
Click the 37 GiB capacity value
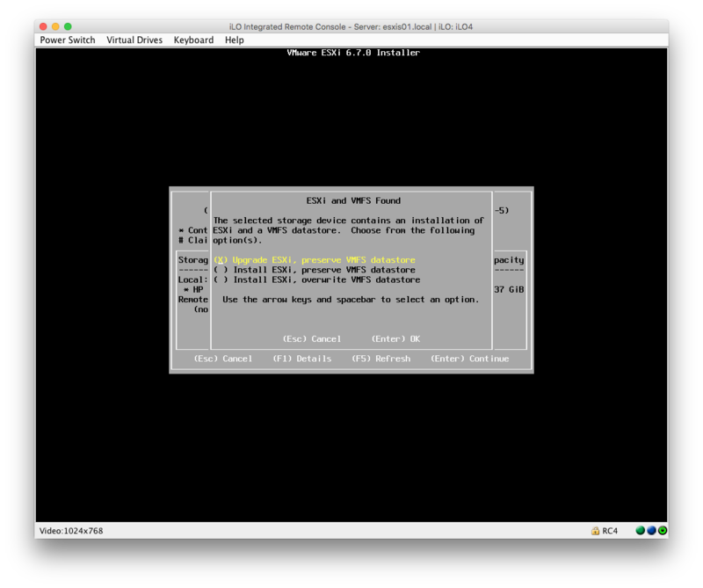[x=509, y=289]
